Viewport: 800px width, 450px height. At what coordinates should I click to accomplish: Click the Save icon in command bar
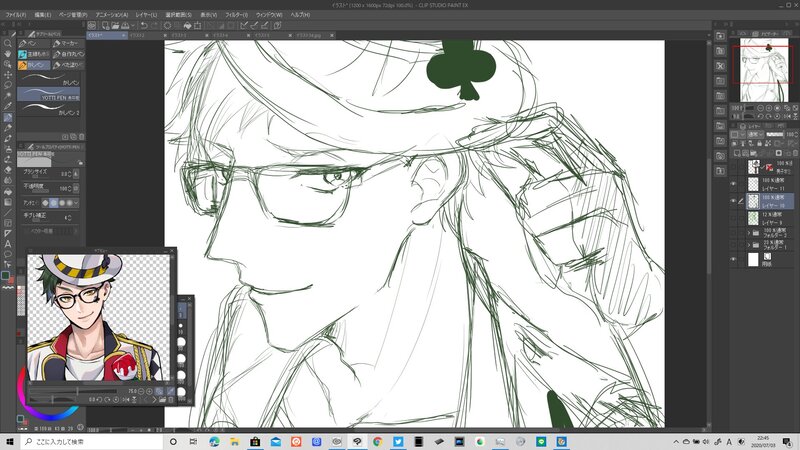point(124,25)
